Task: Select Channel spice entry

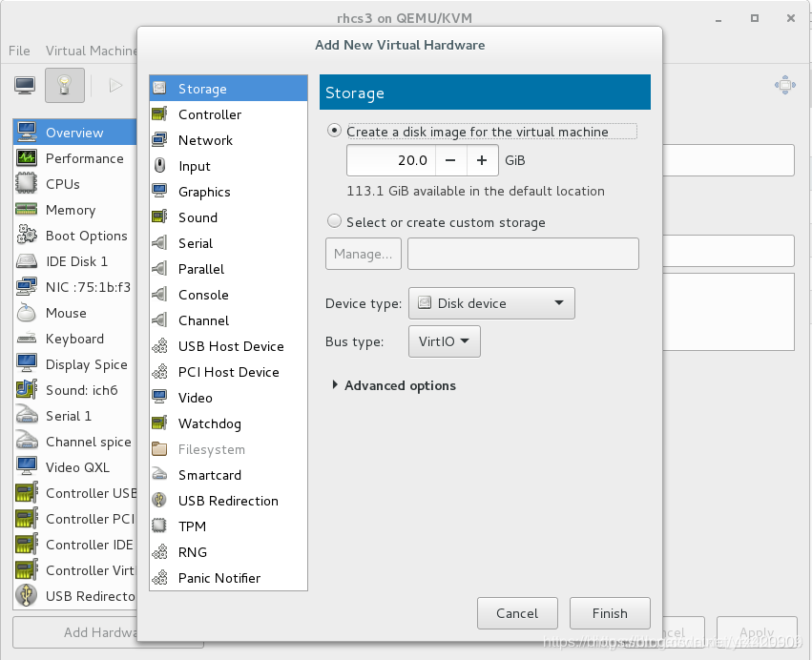Action: [75, 442]
